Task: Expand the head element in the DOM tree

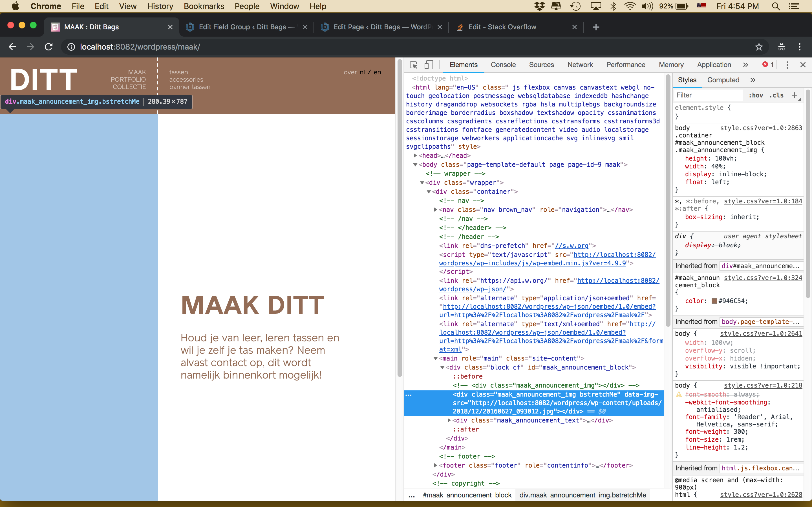Action: pos(415,155)
